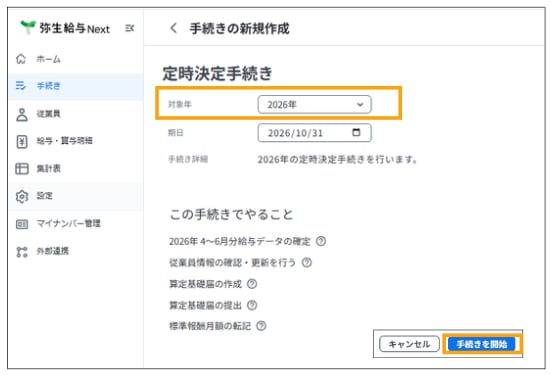Click the 手続きを開始 button
Screen dimensions: 551x375
click(482, 344)
